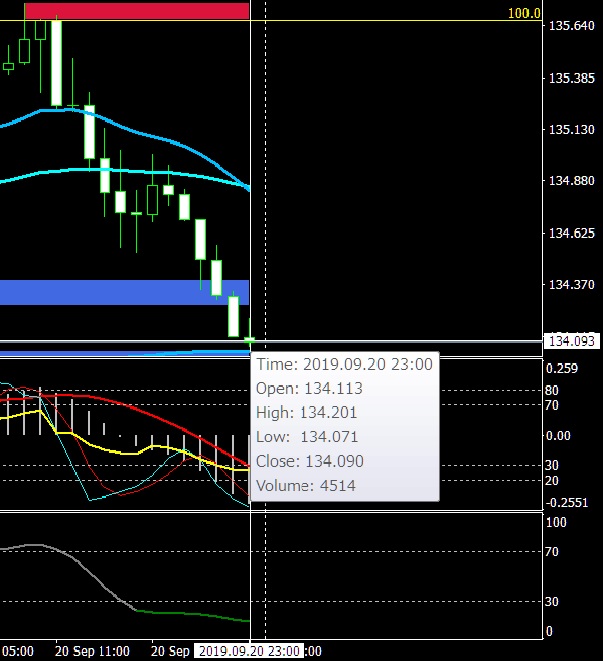Select the tallest white candle near the top
The image size is (603, 661).
click(x=57, y=62)
